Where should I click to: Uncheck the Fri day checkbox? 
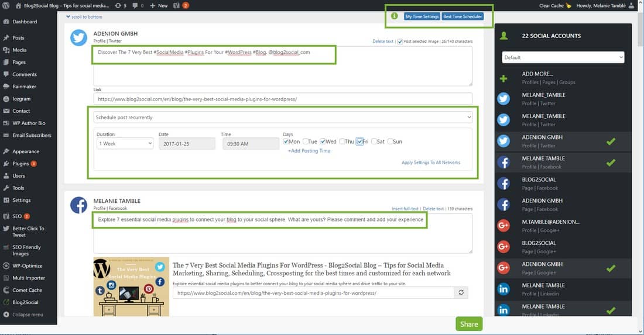pyautogui.click(x=360, y=141)
